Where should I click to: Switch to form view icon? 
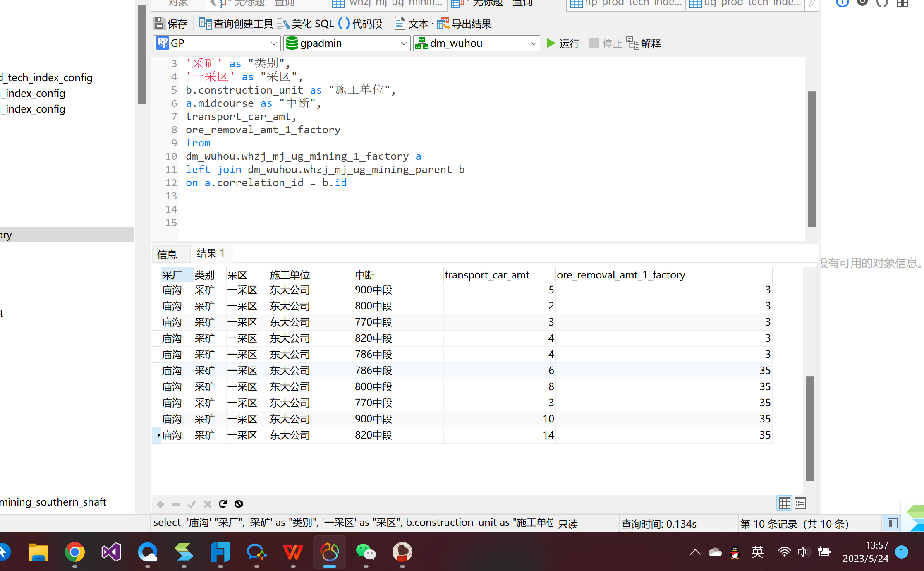click(x=800, y=503)
